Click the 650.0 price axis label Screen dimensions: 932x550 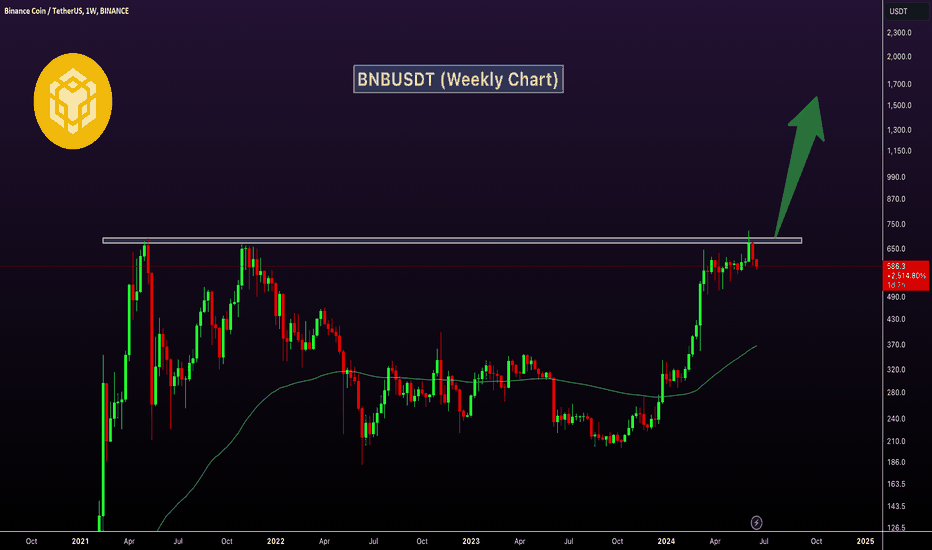tap(896, 249)
